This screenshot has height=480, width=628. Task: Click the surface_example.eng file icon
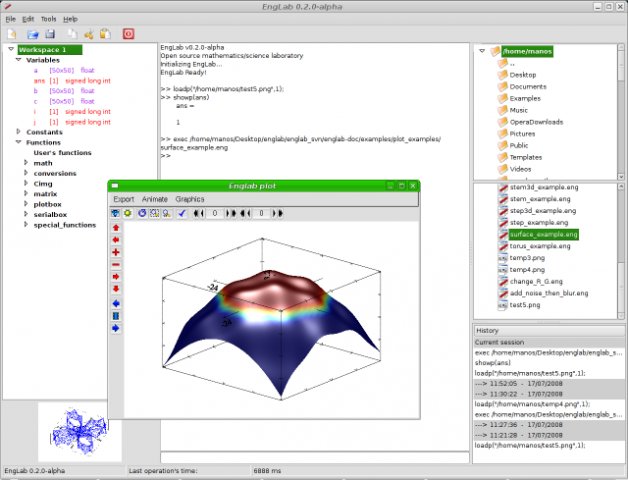(x=503, y=234)
